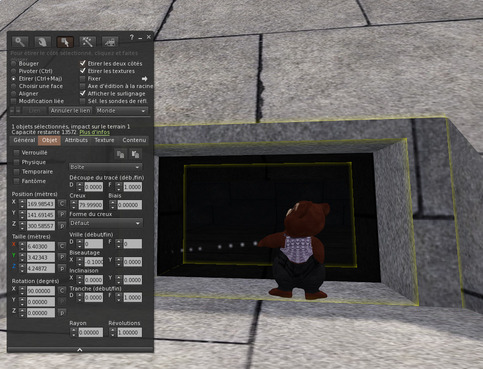Uncheck Afficher le surlignage
The width and height of the screenshot is (483, 369).
83,93
